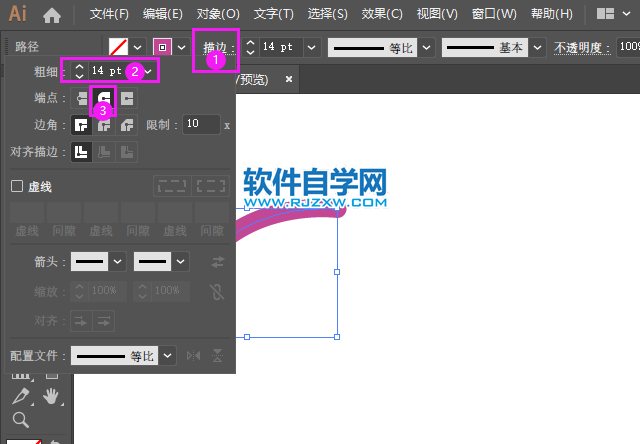Align stroke to inside icon

coord(104,152)
